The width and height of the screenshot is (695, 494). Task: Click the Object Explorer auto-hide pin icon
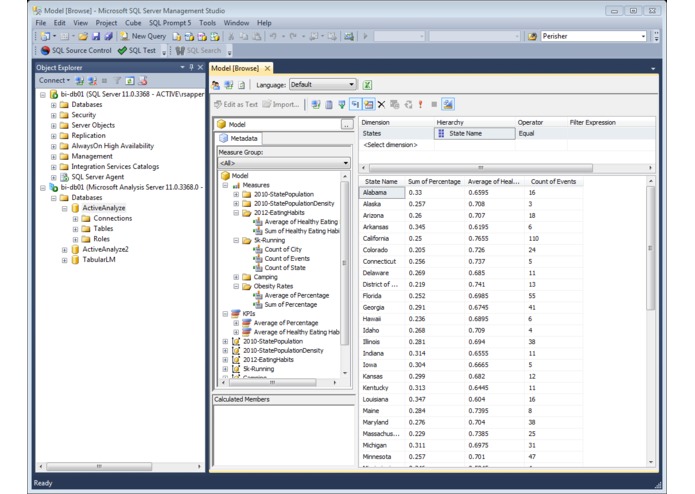(191, 67)
